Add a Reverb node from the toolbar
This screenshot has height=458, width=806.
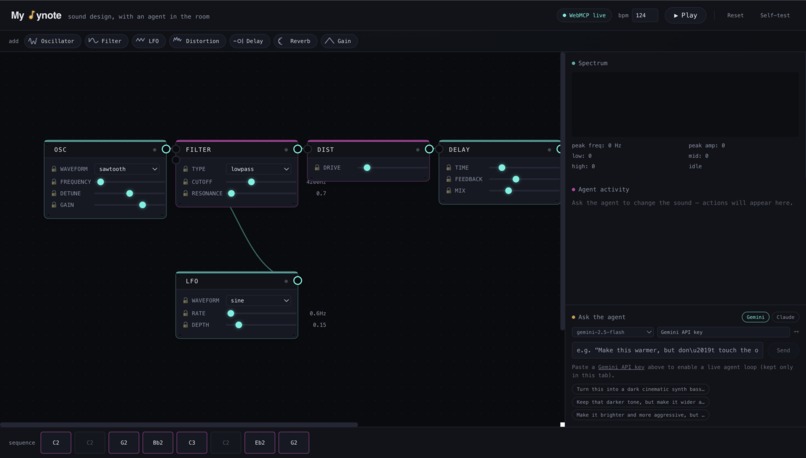(295, 41)
